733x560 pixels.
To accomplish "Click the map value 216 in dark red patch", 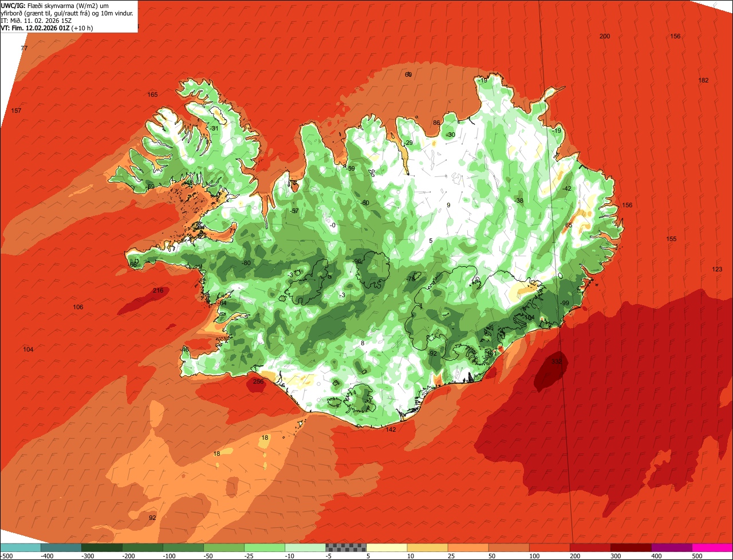I will 158,290.
